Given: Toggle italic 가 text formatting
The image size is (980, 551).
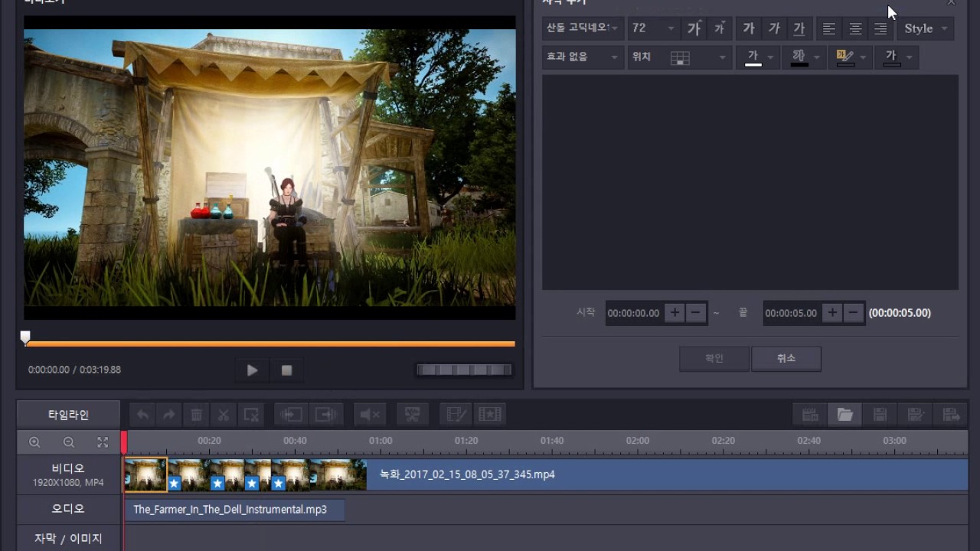Looking at the screenshot, I should pos(774,28).
